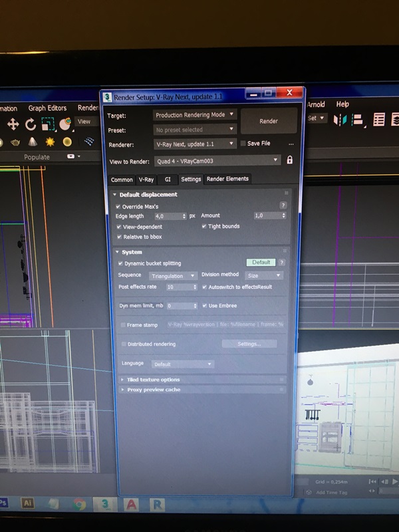
Task: Open the Target dropdown (Production Rendering Mode)
Action: (x=194, y=114)
